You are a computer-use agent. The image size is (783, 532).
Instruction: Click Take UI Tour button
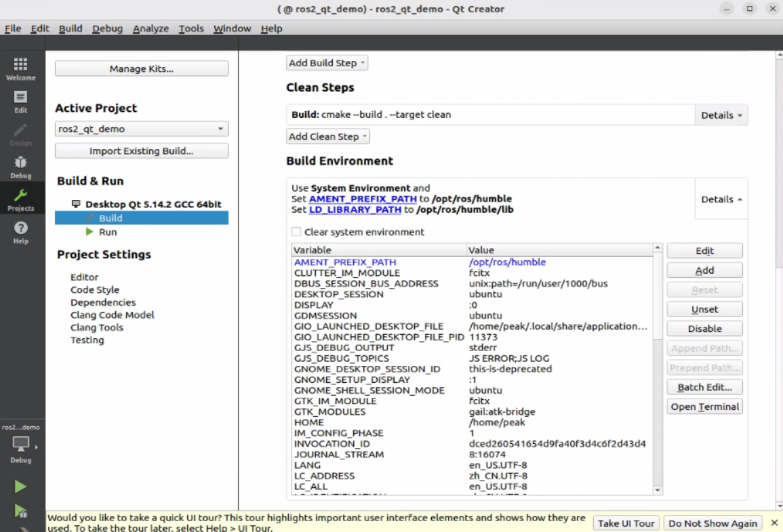(626, 523)
